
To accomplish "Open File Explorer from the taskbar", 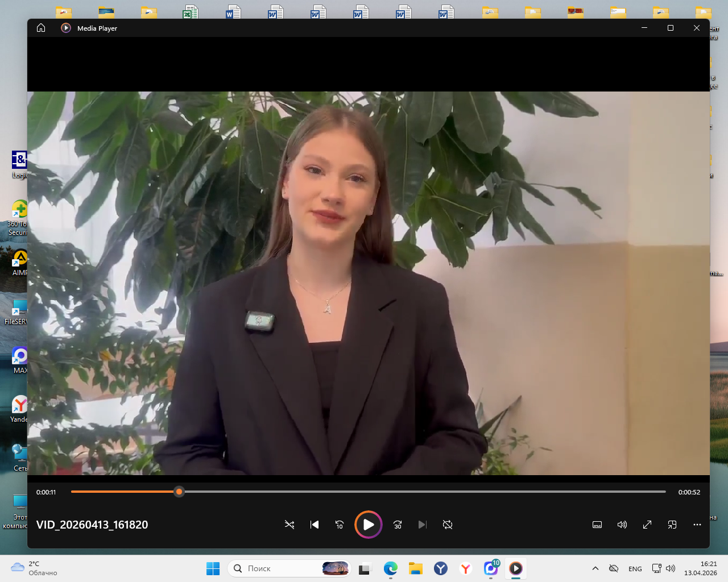I will 416,568.
